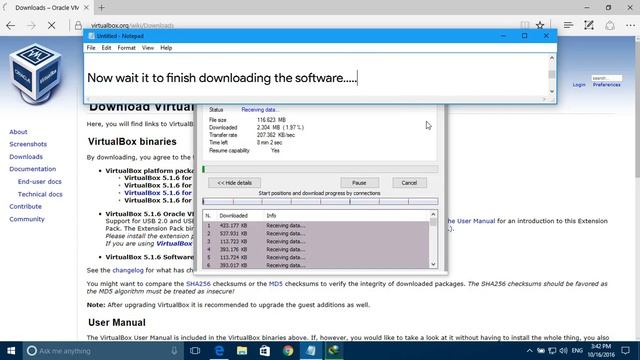Open End-user docs link
640x360 pixels.
[40, 182]
